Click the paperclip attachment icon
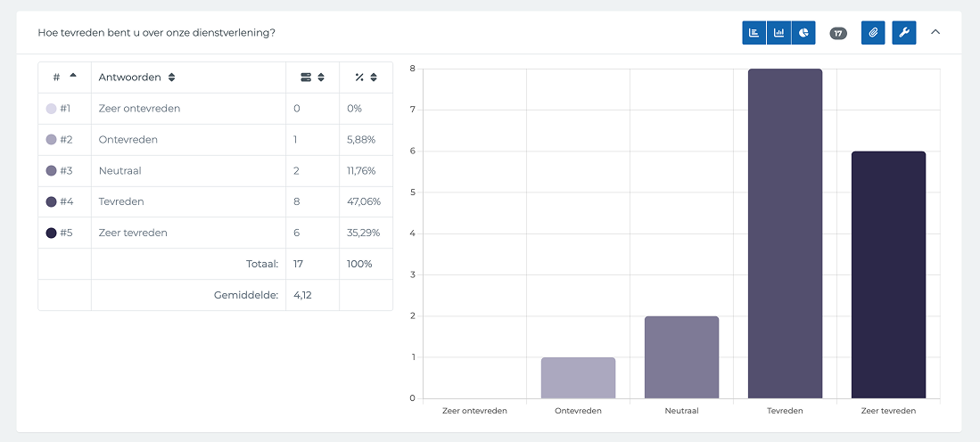 click(873, 33)
